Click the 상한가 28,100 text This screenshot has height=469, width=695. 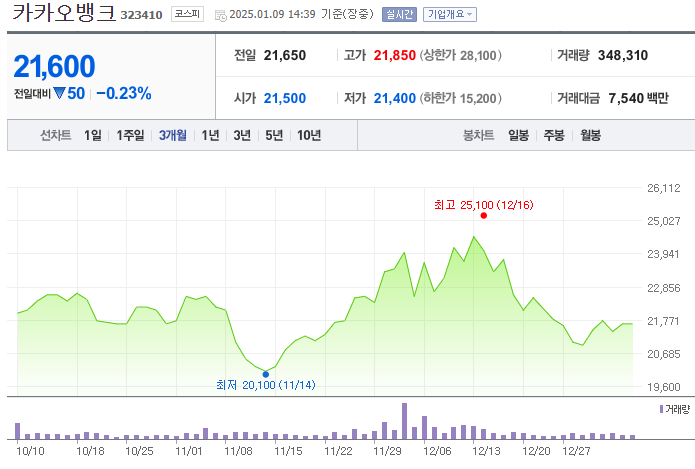pos(461,55)
